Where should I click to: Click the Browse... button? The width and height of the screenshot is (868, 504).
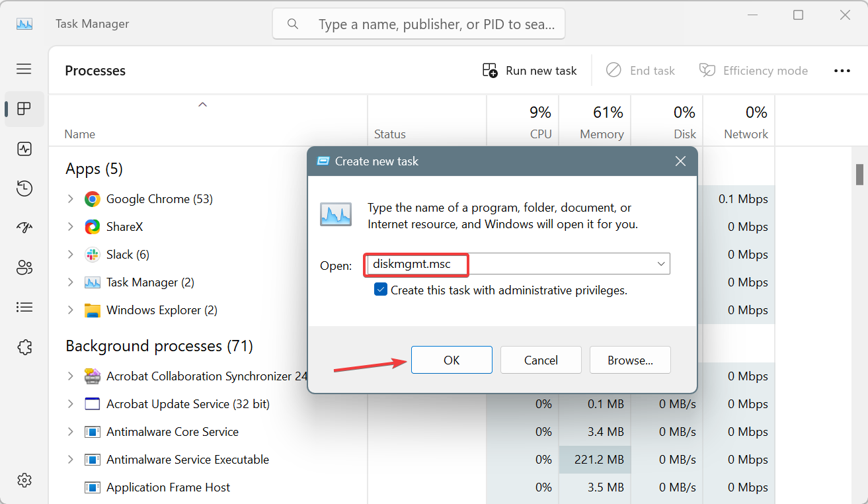coord(630,360)
